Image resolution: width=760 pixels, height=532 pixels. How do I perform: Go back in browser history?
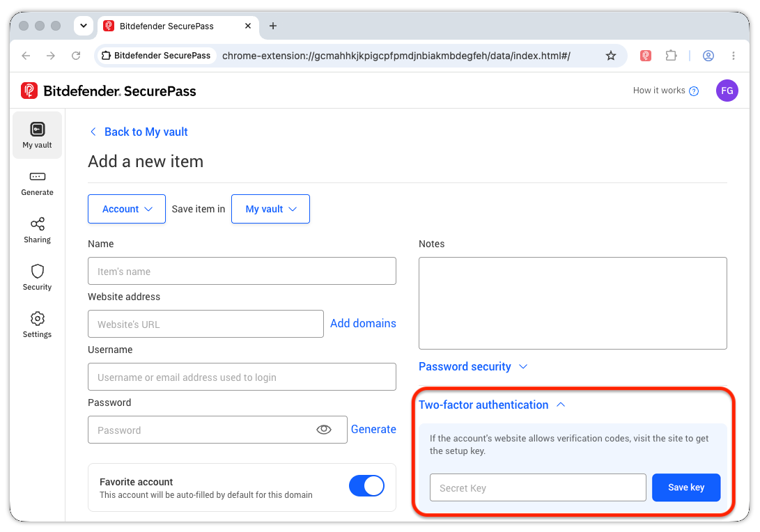point(26,56)
